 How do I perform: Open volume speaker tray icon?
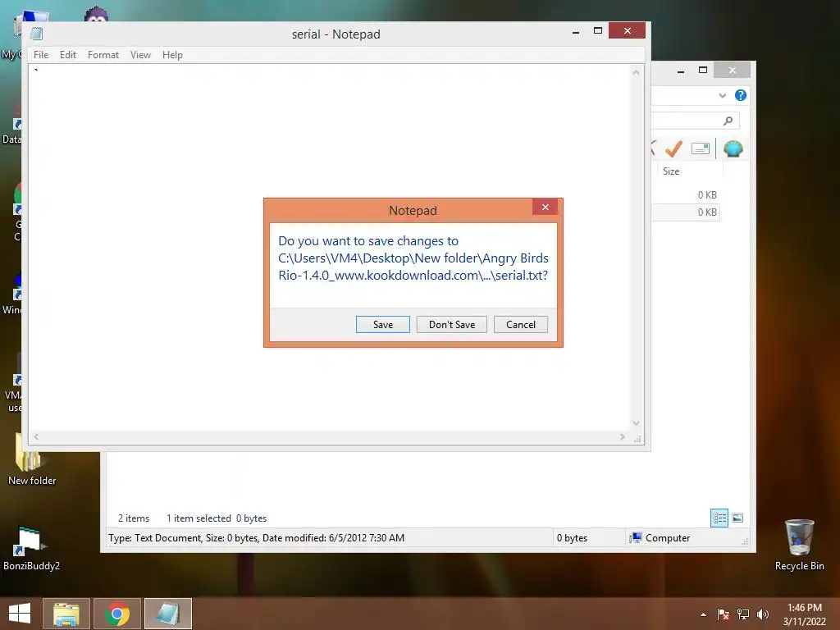pyautogui.click(x=762, y=614)
